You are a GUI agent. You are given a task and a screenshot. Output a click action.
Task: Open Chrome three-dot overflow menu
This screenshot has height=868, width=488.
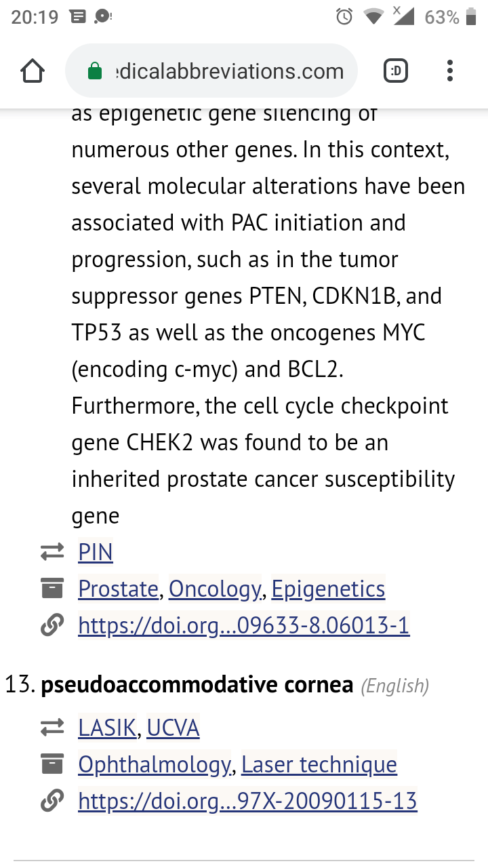[450, 71]
